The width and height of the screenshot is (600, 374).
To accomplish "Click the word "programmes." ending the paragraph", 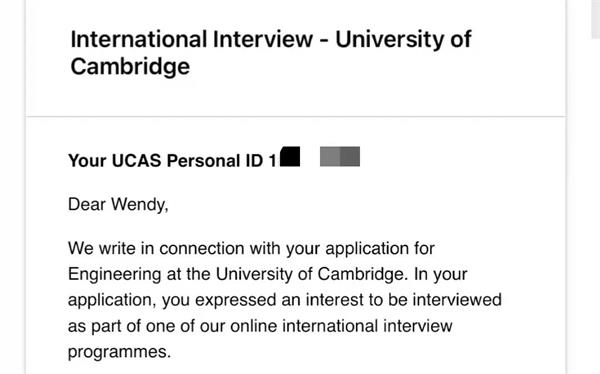I will click(119, 352).
